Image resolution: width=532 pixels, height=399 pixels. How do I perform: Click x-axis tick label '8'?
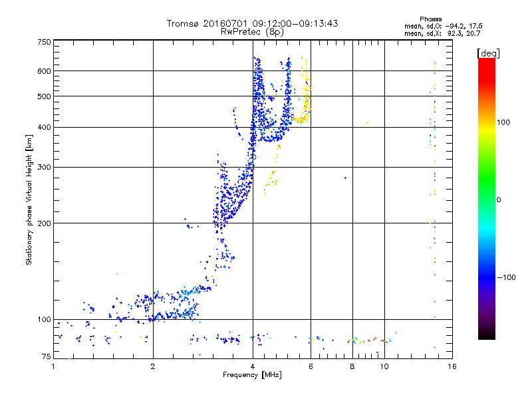(x=352, y=366)
